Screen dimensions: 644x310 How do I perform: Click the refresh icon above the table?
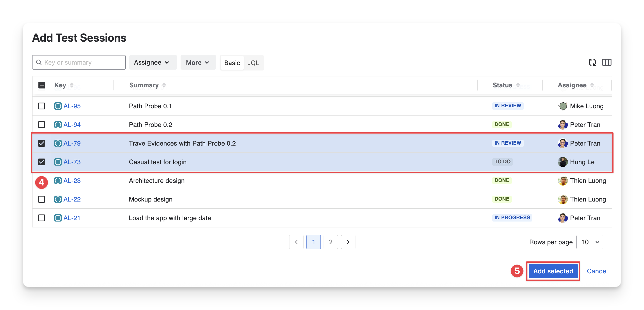tap(592, 63)
